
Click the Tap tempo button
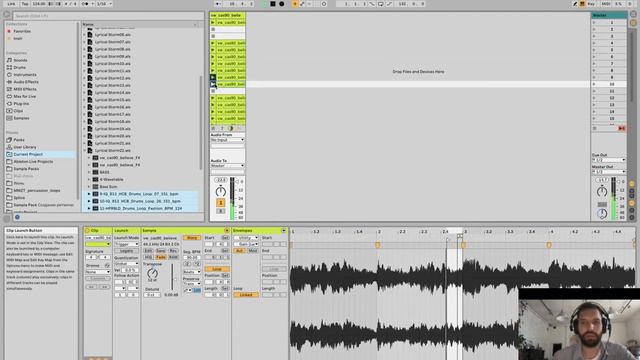click(25, 4)
